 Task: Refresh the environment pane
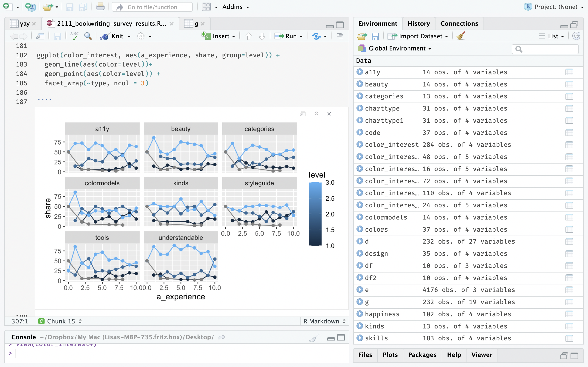[x=576, y=36]
